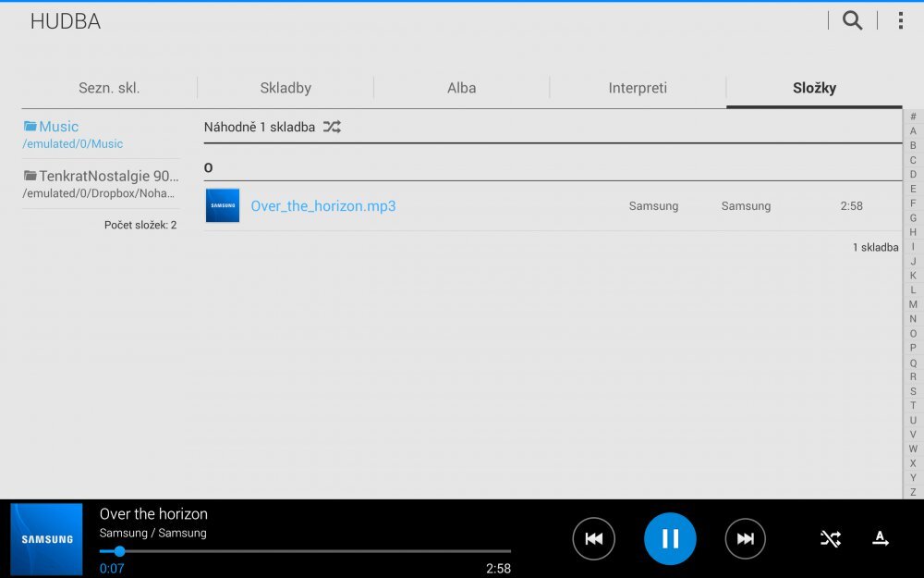Skip to the next track
The width and height of the screenshot is (924, 578).
(x=746, y=538)
